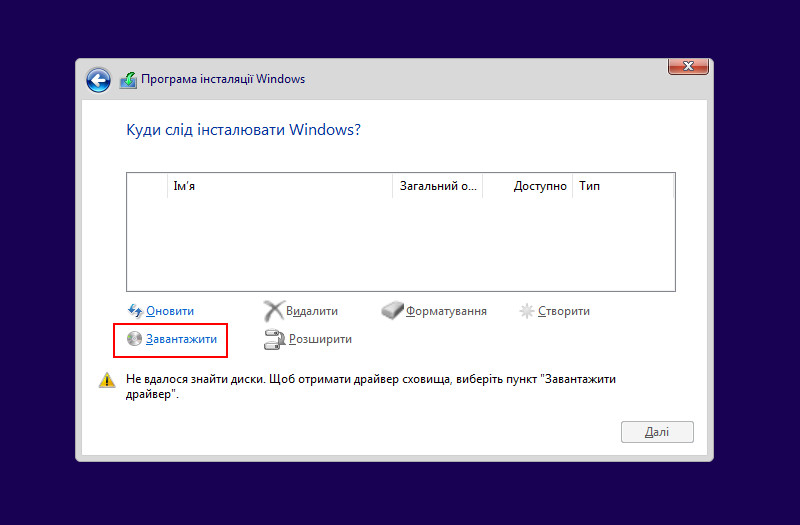
Task: Click the blue back arrow button
Action: point(98,80)
